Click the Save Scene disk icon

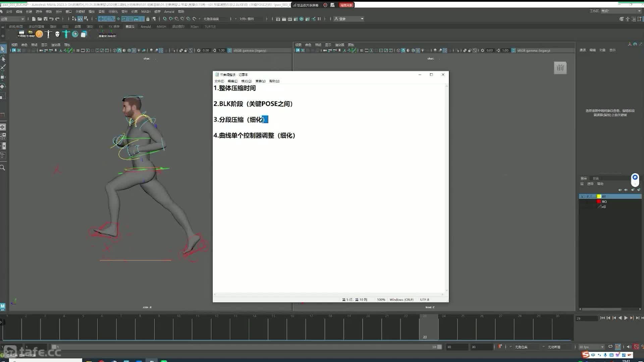(x=45, y=19)
